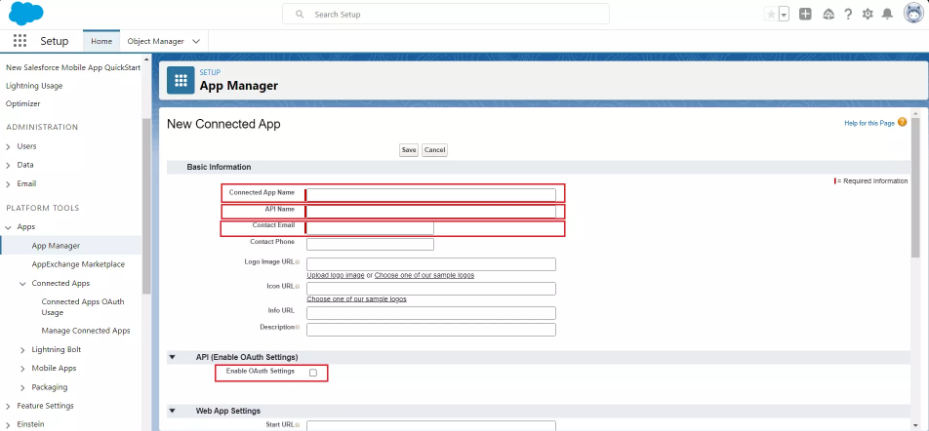Expand the Feature Settings section

point(8,407)
